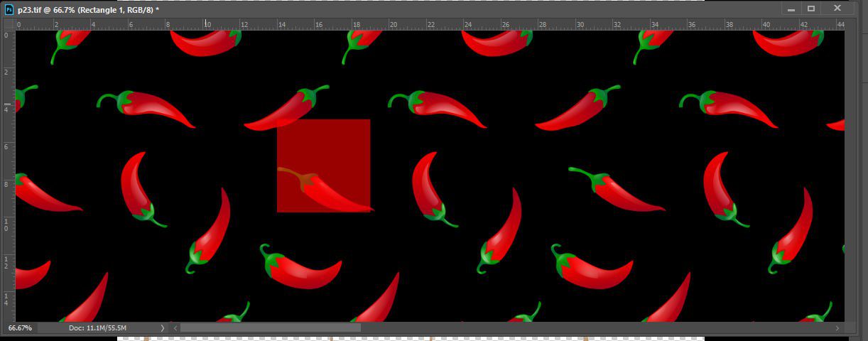Open the status bar options arrow
This screenshot has width=868, height=341.
163,328
